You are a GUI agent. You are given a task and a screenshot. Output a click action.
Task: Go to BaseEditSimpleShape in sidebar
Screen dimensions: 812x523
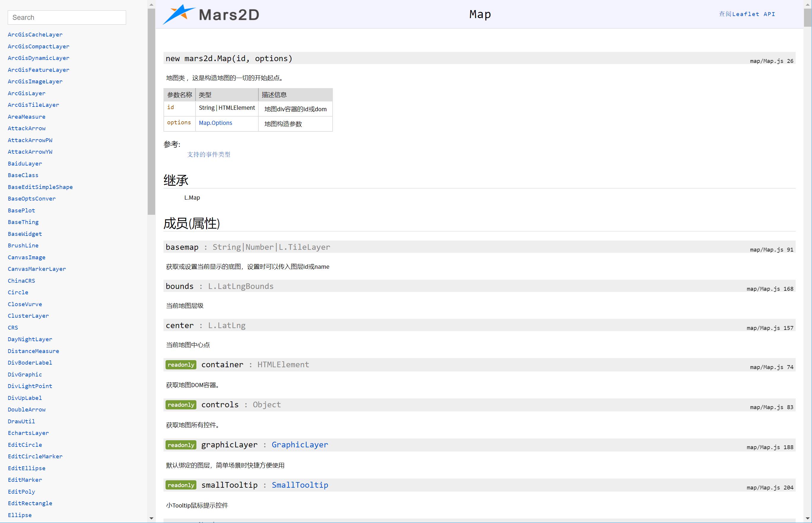click(x=40, y=187)
